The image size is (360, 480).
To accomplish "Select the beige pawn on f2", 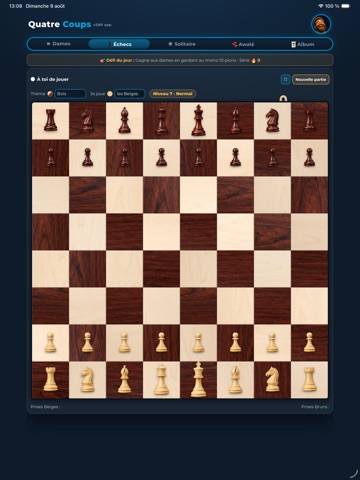I will (x=235, y=342).
